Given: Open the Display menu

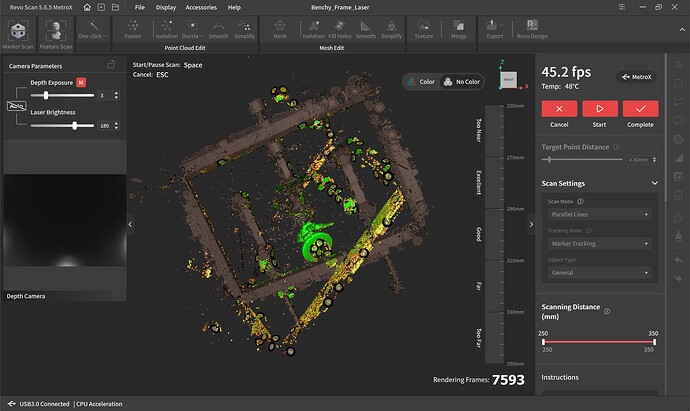Looking at the screenshot, I should tap(165, 7).
